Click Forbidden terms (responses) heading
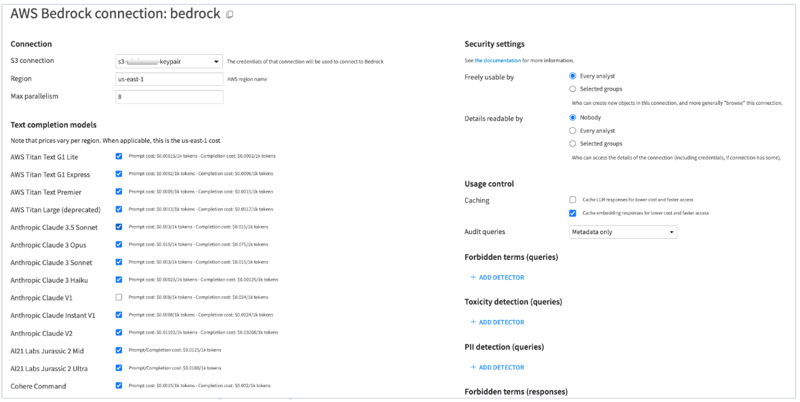The image size is (800, 402). 516,392
